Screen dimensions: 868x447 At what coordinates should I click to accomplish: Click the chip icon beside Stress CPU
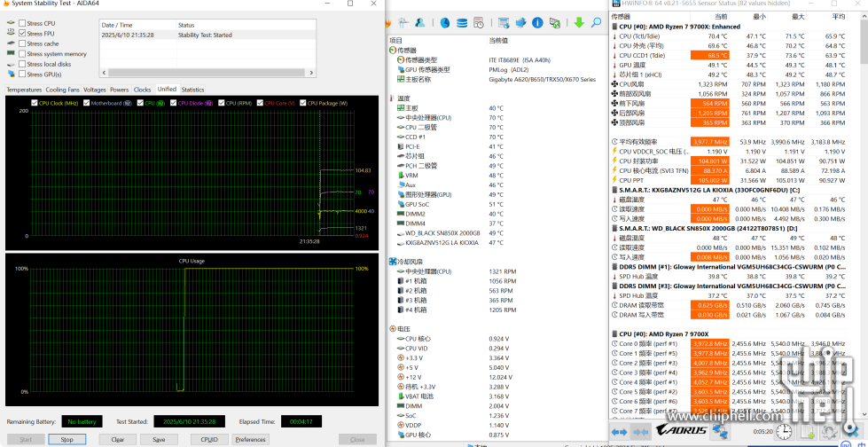(11, 23)
